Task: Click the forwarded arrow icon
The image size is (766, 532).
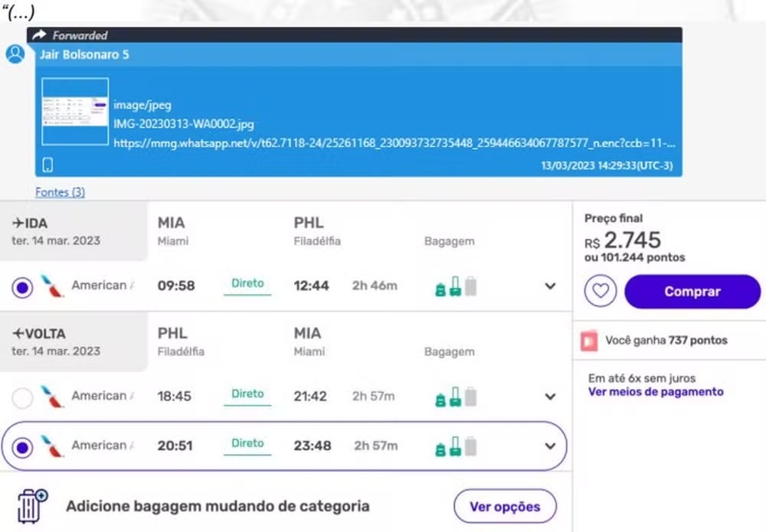Action: coord(40,35)
